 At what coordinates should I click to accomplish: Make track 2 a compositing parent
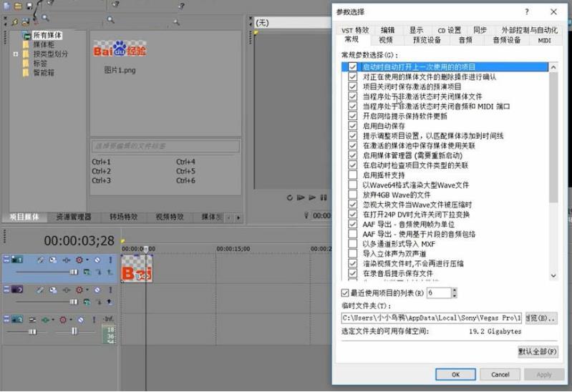(109, 302)
